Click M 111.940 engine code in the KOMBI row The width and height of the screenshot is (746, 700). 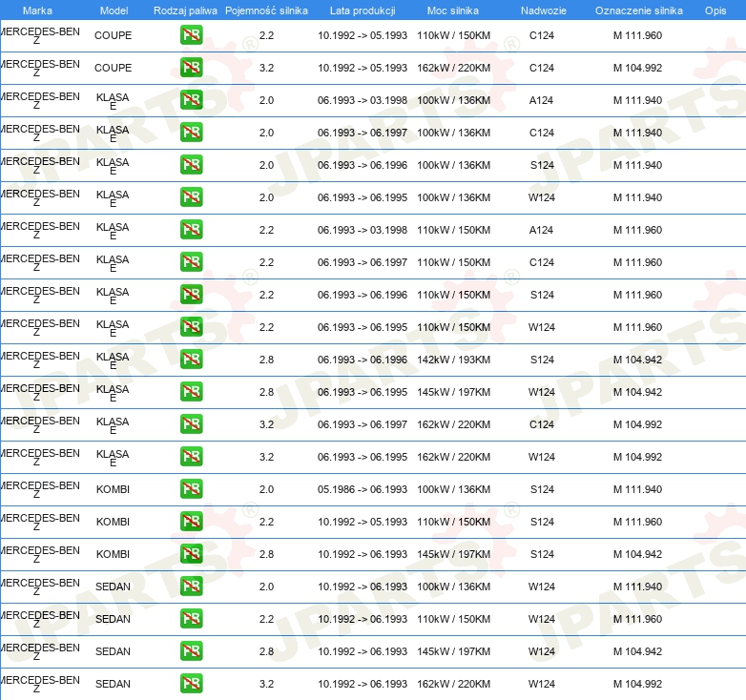tap(637, 489)
